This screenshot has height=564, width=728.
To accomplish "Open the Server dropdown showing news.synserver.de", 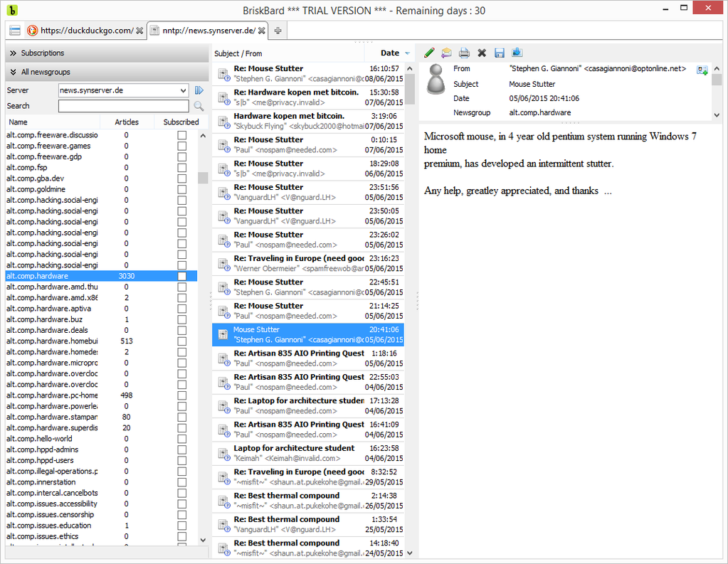I will point(184,90).
